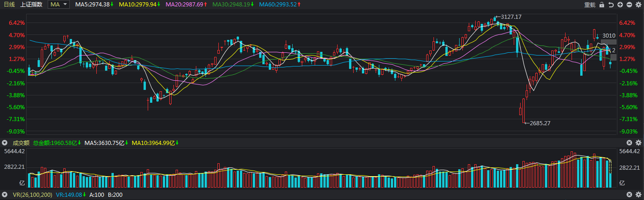Click the volume MA5:3630.75亿 value
The height and width of the screenshot is (200, 644).
[105, 143]
